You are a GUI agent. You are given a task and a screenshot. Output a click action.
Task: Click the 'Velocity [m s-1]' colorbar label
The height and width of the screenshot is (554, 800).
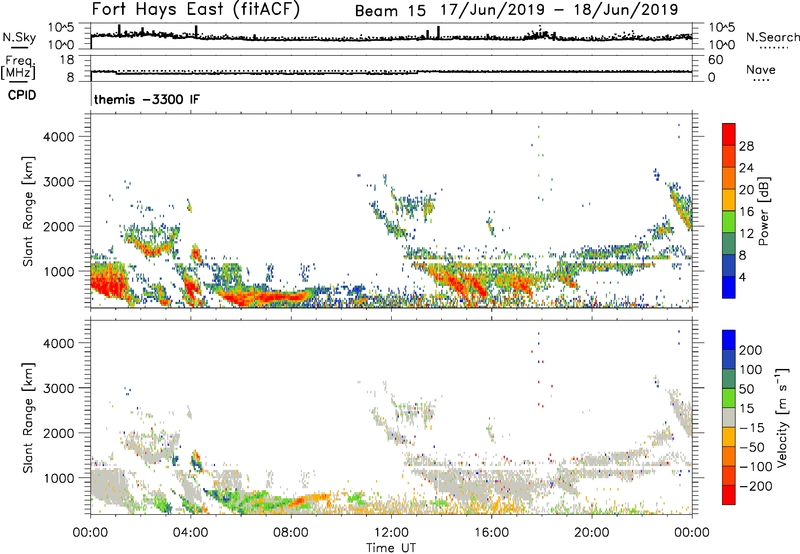[x=782, y=418]
